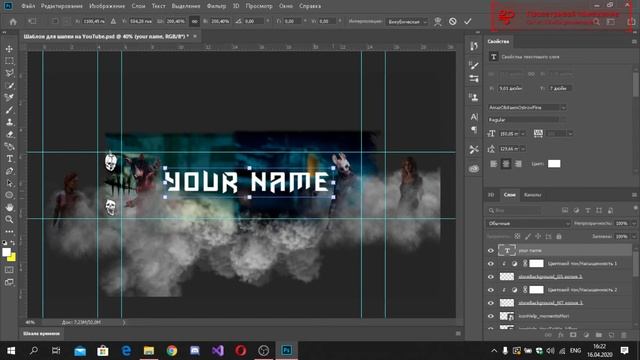Open Opera from the taskbar
This screenshot has width=640, height=360.
[x=240, y=350]
